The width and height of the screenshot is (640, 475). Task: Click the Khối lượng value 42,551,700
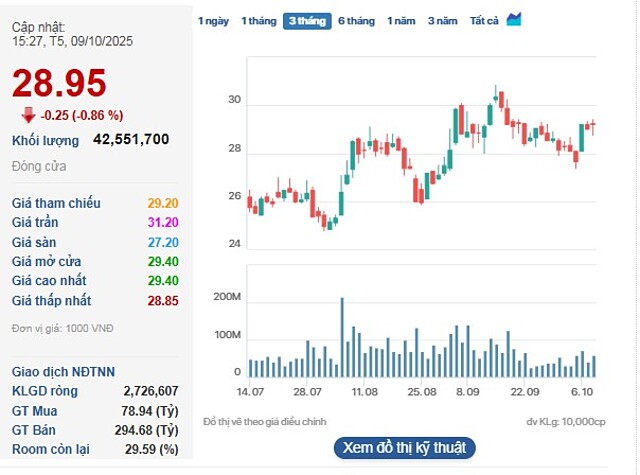(x=131, y=140)
